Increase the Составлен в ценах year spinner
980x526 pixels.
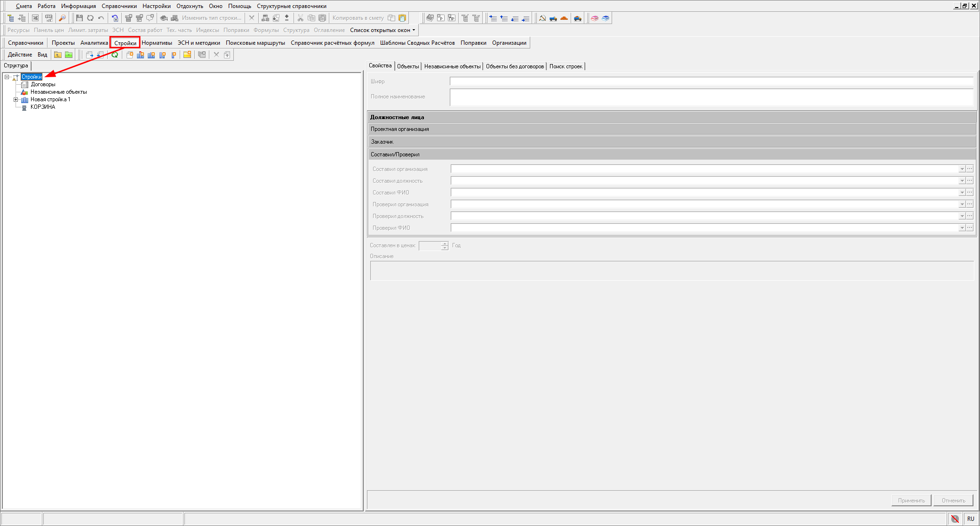[x=445, y=243]
